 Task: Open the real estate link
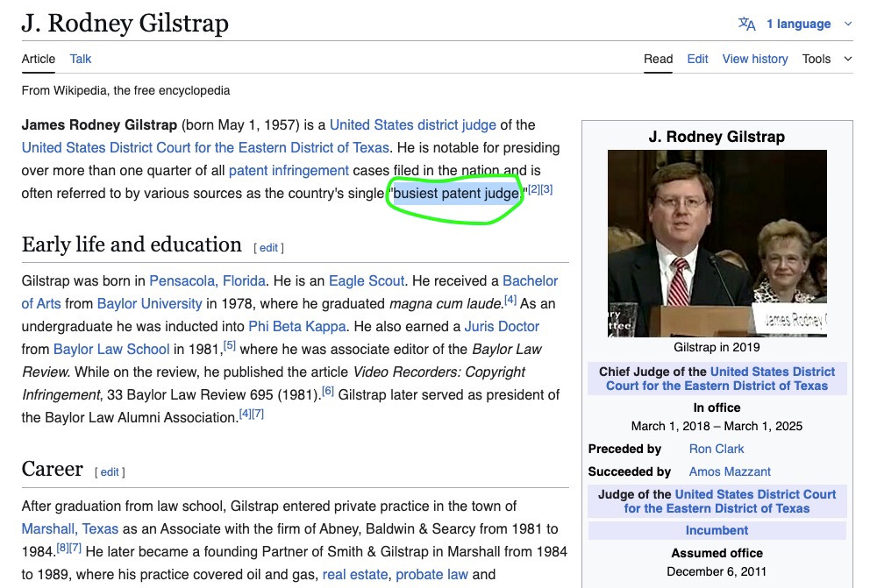355,574
